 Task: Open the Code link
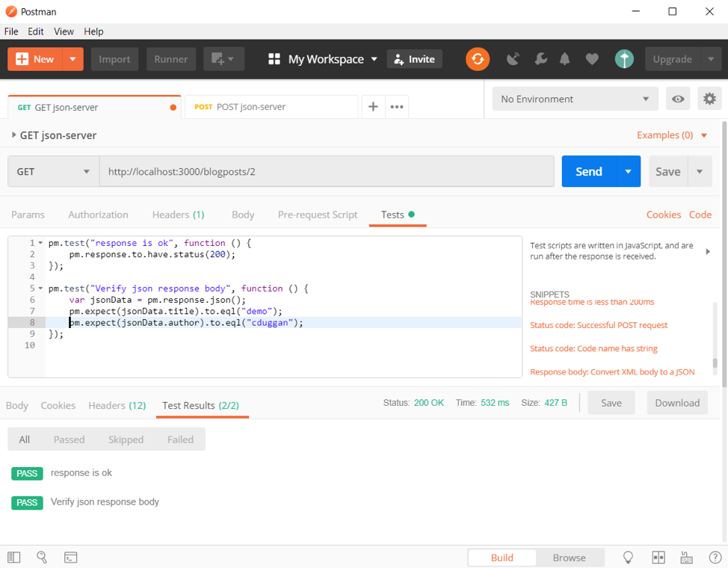(700, 214)
